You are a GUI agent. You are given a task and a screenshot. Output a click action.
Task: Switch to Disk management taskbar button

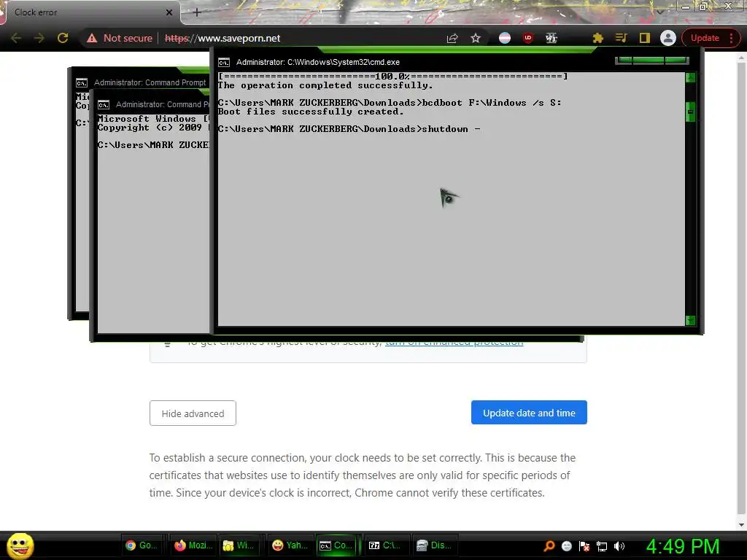point(435,545)
